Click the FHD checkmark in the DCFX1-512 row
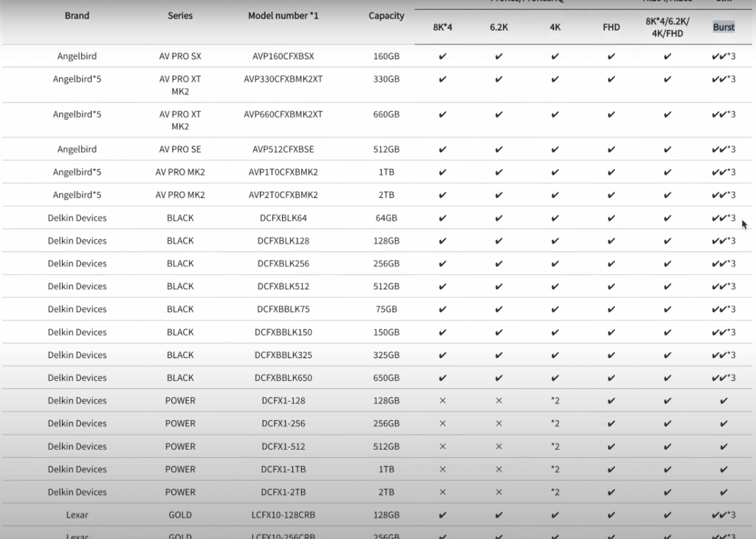Viewport: 756px width, 539px height. [x=611, y=447]
